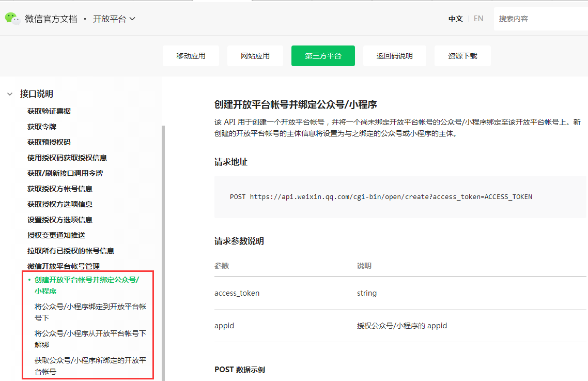Open 获取令牌 in sidebar
Screen dimensions: 588x381
pyautogui.click(x=42, y=127)
